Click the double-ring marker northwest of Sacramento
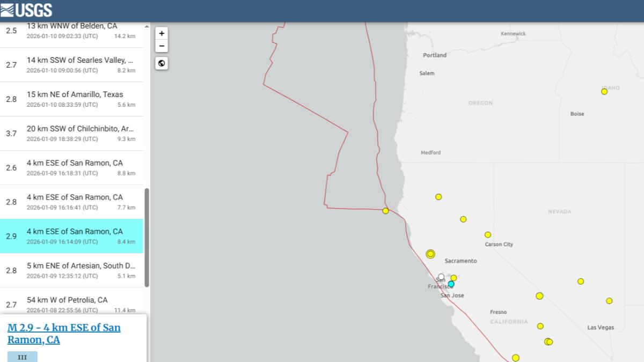The height and width of the screenshot is (362, 644). click(x=430, y=254)
